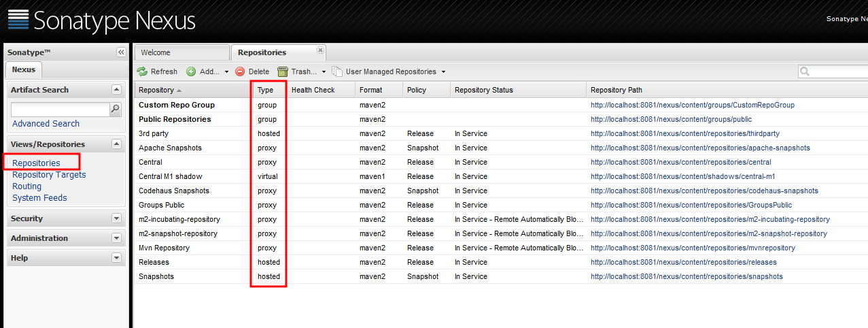Collapse the Views/Repositories panel

point(116,144)
